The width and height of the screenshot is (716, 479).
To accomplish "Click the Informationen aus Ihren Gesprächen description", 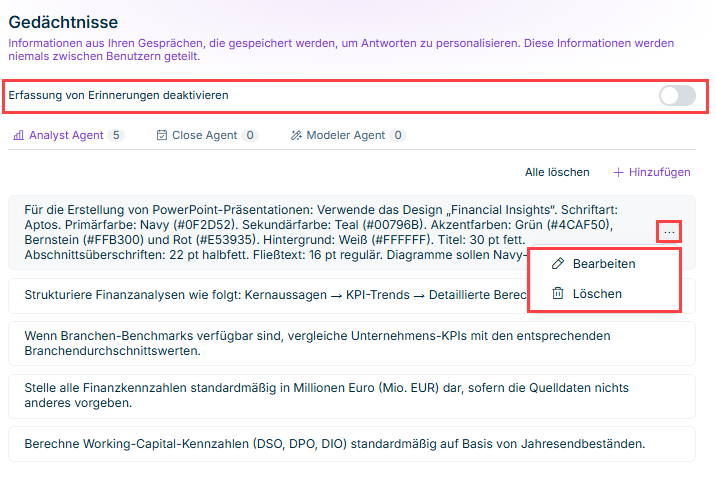I will (341, 50).
